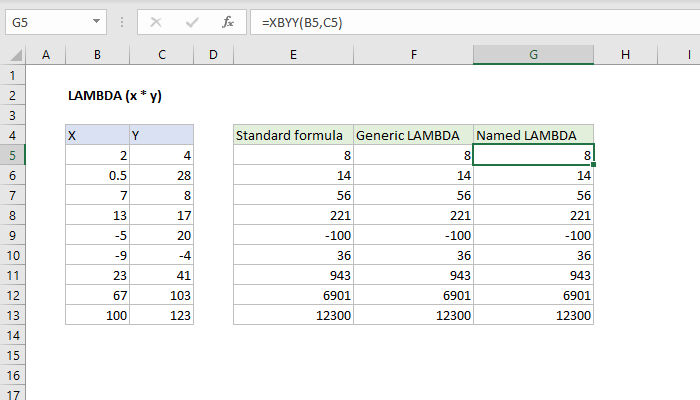This screenshot has width=700, height=400.
Task: Click the formula bar with =XBYY(B5,C5)
Action: click(x=475, y=22)
